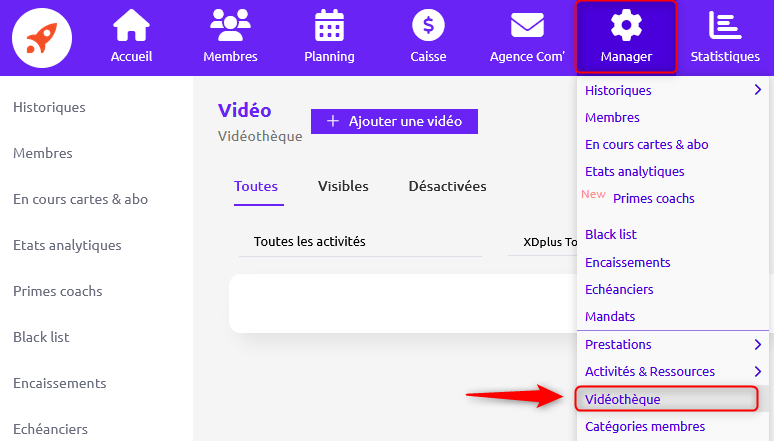Open the XDplus dropdown filter

pyautogui.click(x=542, y=242)
